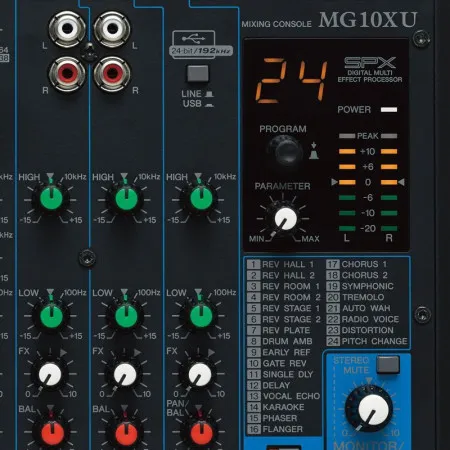This screenshot has height=450, width=450.
Task: Click the '9 EARLY REF' effect entry
Action: pyautogui.click(x=279, y=352)
